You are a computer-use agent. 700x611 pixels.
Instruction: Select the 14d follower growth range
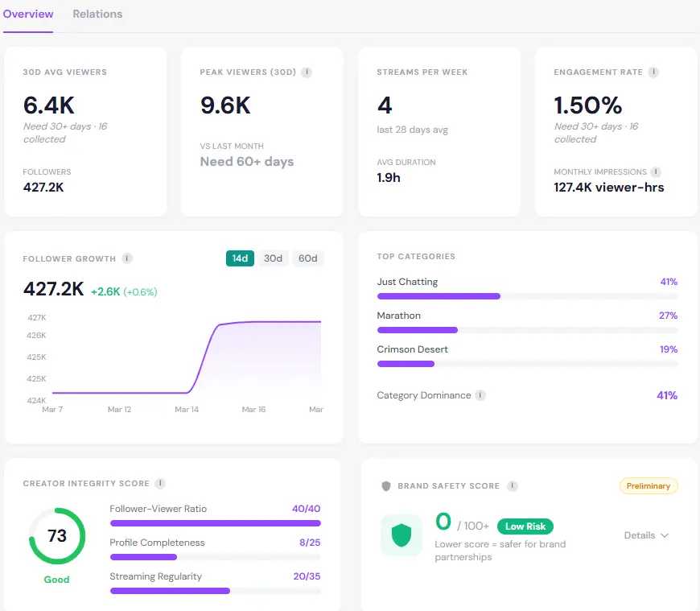pos(240,258)
